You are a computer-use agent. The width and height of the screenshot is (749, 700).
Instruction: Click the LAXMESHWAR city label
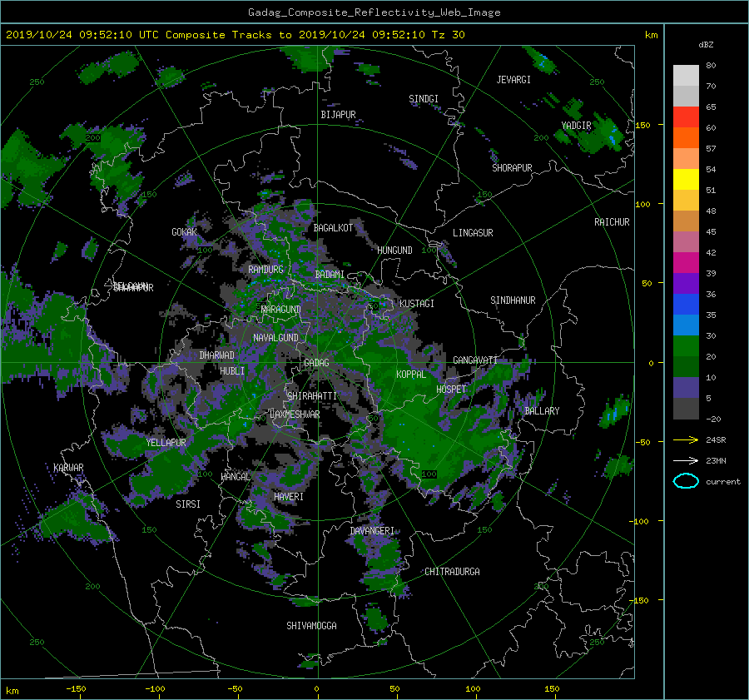[295, 415]
